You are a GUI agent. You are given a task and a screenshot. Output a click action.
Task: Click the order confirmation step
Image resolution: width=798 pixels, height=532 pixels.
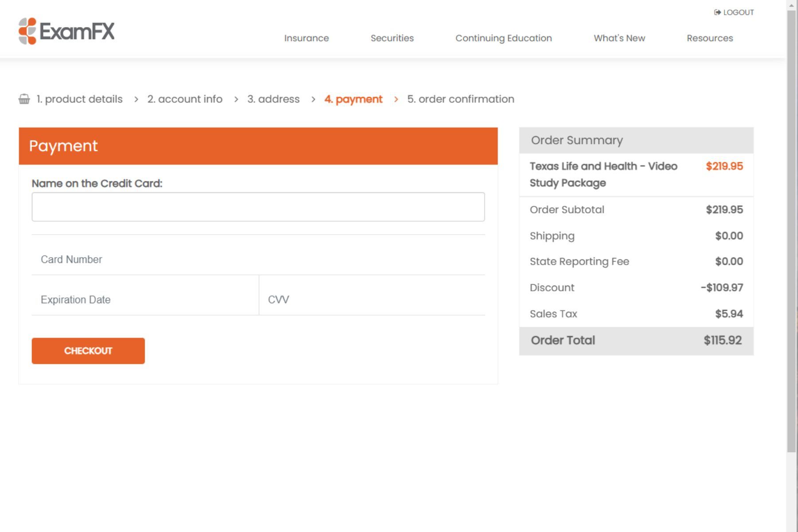(461, 99)
